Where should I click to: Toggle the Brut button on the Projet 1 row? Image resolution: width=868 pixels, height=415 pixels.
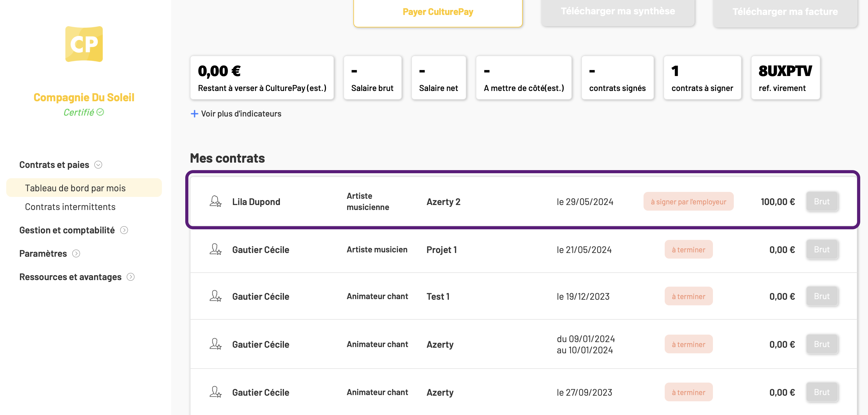(822, 250)
